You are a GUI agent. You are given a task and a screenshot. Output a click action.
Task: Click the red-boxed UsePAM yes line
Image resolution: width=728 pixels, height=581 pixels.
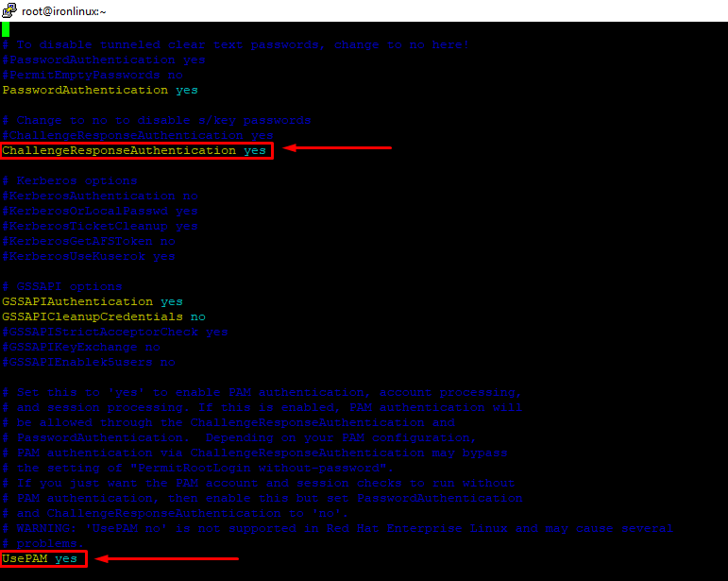point(42,558)
